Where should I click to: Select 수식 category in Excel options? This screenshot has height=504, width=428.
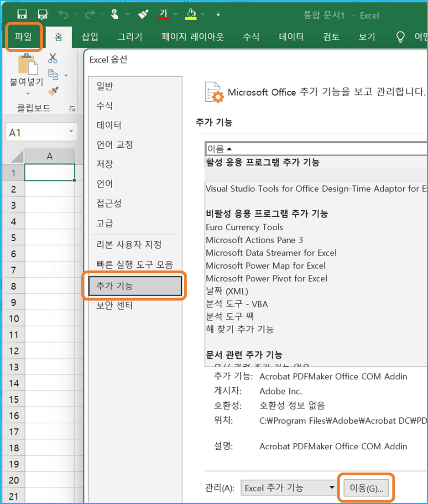[x=135, y=106]
